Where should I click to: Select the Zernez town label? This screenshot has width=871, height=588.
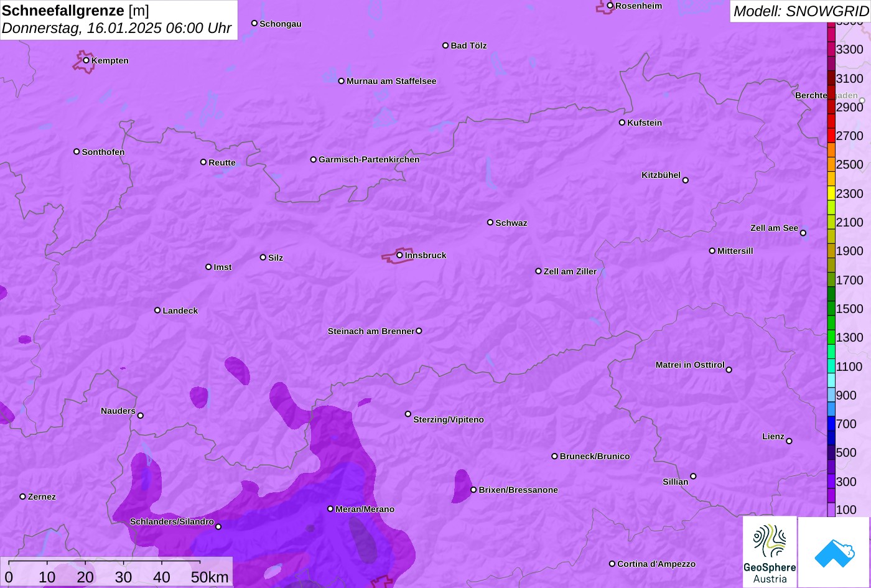click(42, 497)
